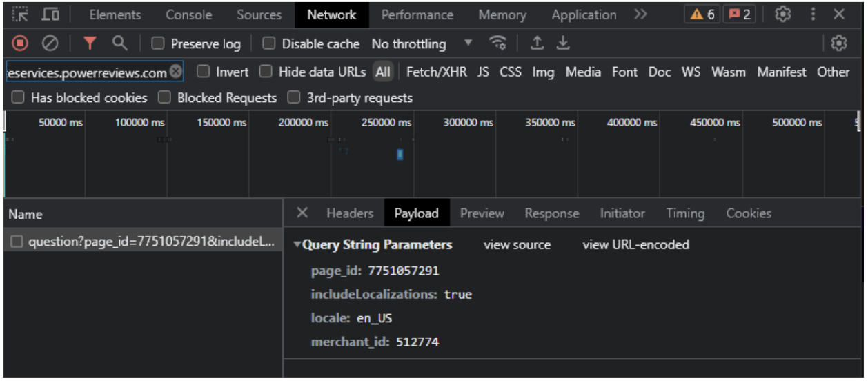868x381 pixels.
Task: Tick the question request row checkbox
Action: [17, 242]
